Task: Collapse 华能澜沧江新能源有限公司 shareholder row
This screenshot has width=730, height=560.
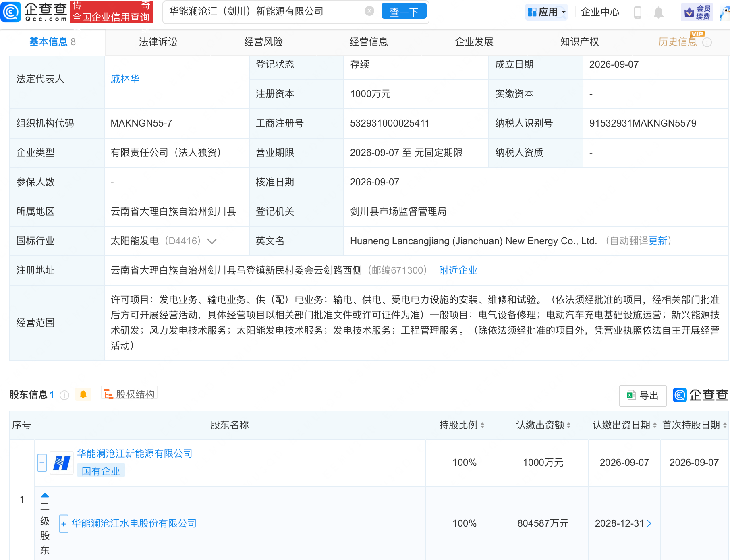Action: pos(42,463)
